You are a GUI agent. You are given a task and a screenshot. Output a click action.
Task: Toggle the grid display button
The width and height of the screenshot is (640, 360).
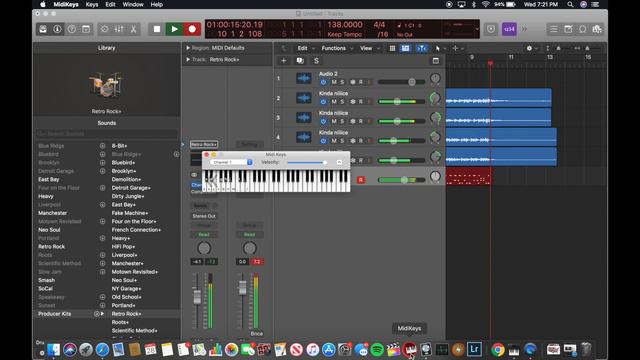[x=392, y=48]
